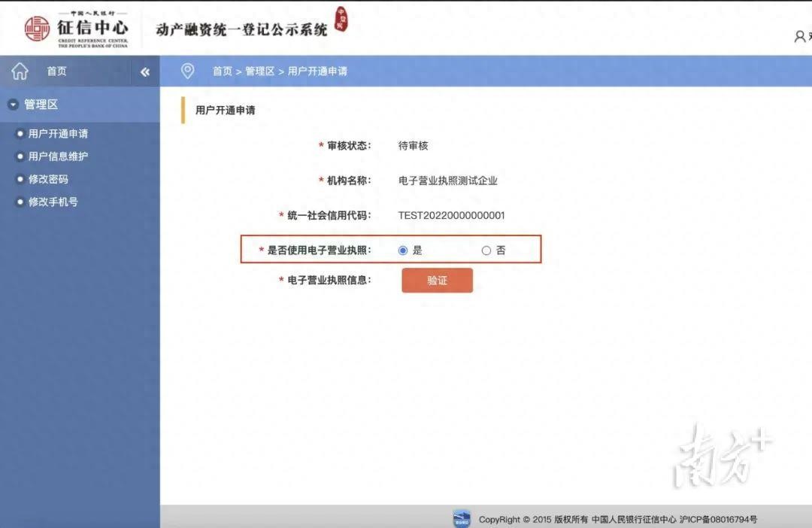Collapse the sidebar with the double-chevron icon
The width and height of the screenshot is (812, 528).
pos(145,72)
